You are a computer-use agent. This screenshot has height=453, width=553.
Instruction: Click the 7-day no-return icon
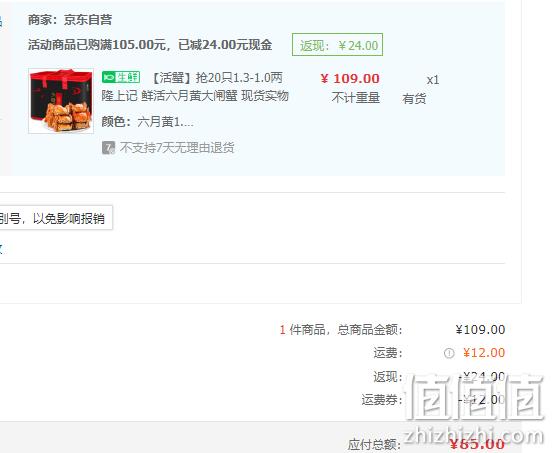(109, 147)
